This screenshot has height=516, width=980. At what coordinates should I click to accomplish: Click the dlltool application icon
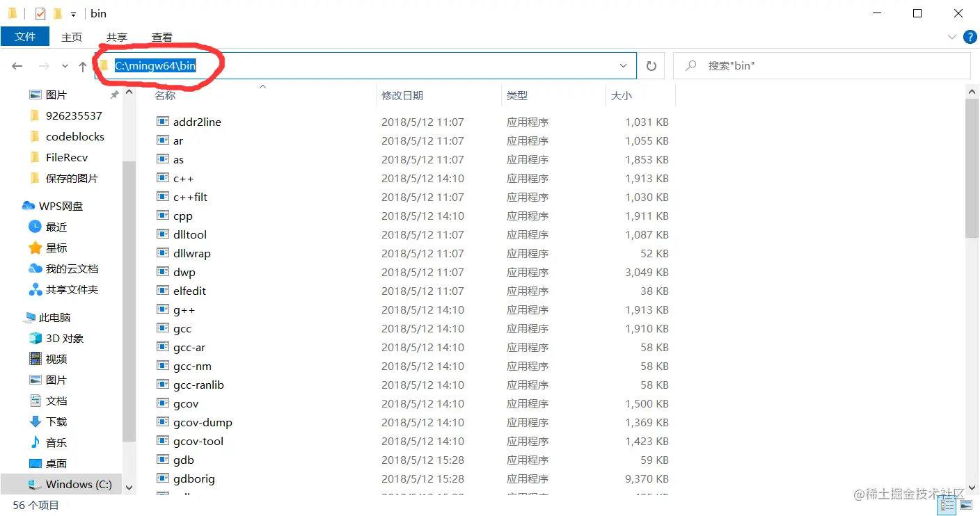[163, 234]
